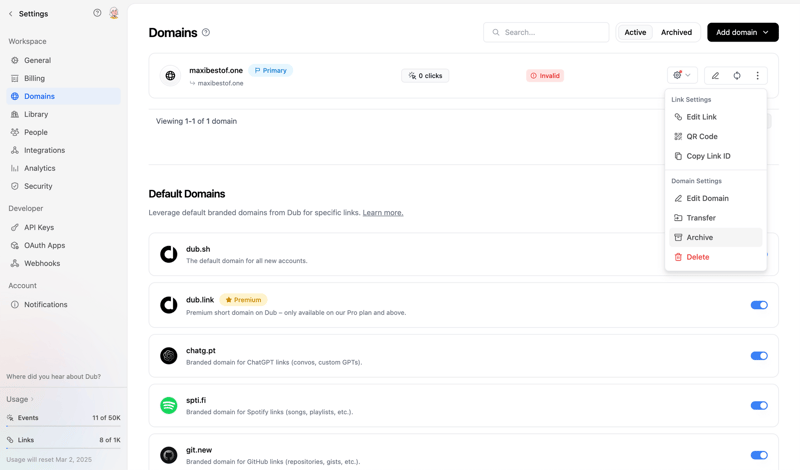Click 'Where did you hear about Dub?'
The image size is (800, 470).
(54, 377)
